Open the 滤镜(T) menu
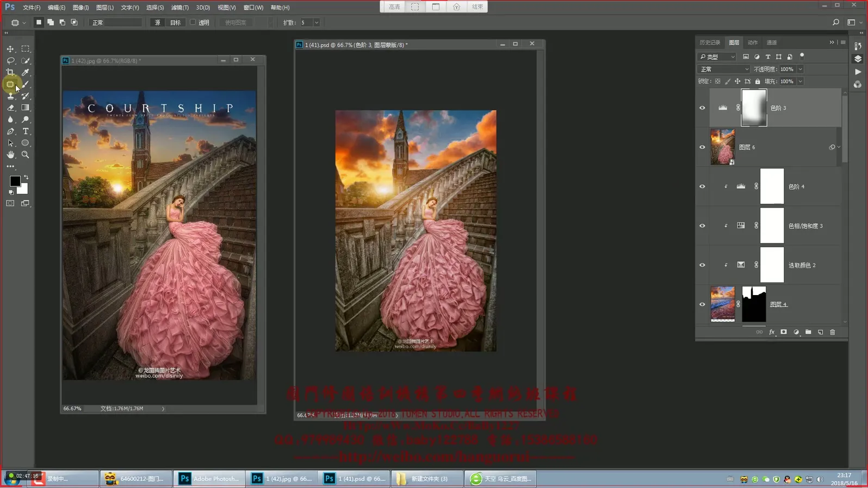The width and height of the screenshot is (868, 488). coord(180,8)
